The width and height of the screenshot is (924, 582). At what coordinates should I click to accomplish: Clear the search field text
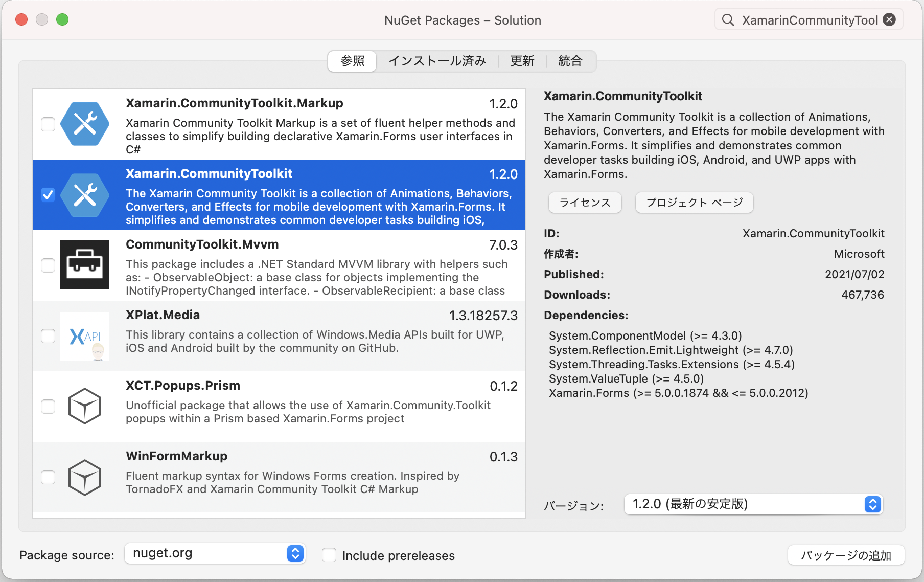click(889, 19)
